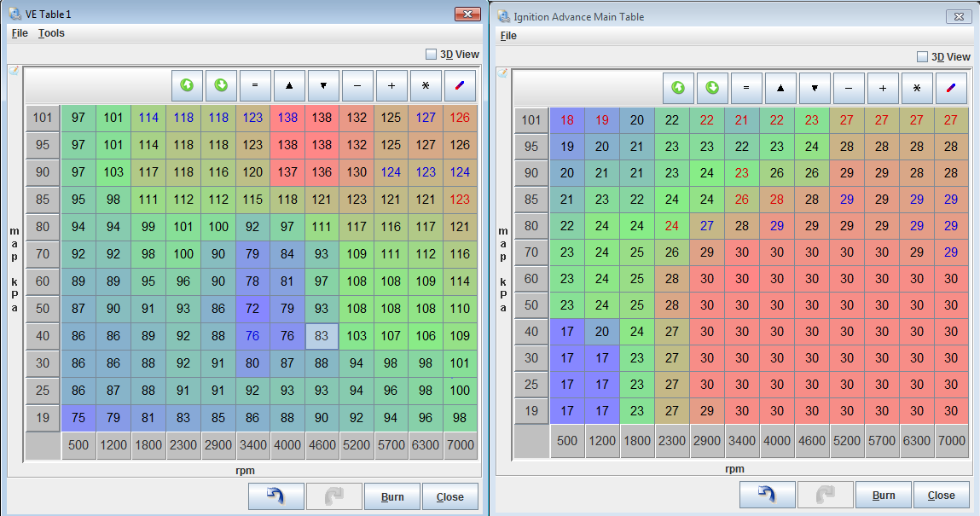Click green down-arrow icon in VE Table 1 toolbar
Image resolution: width=980 pixels, height=516 pixels.
(x=221, y=85)
